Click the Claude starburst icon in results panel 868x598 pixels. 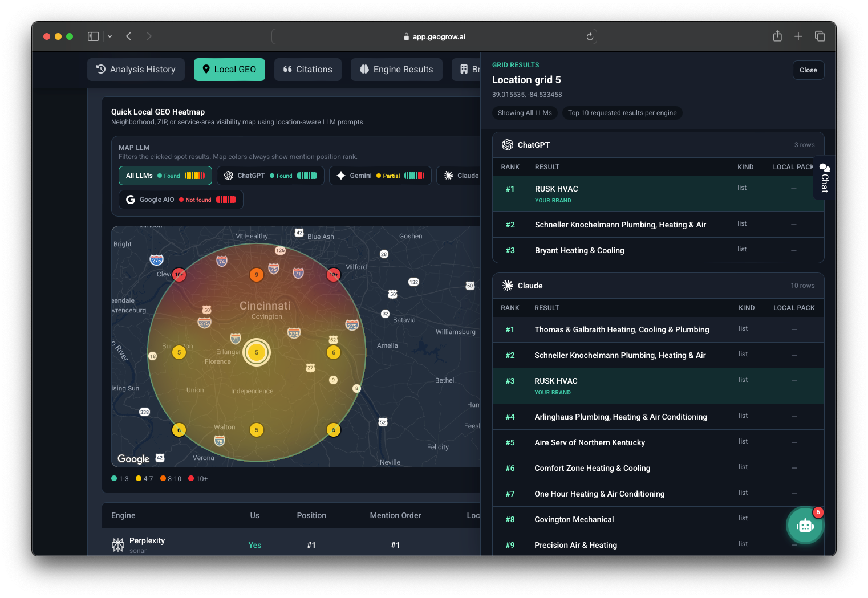click(508, 286)
